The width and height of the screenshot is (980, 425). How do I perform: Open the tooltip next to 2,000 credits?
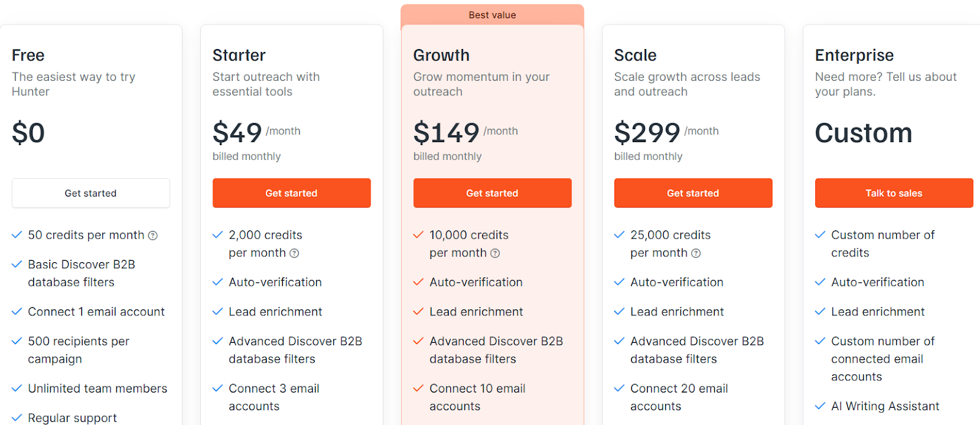pos(295,253)
